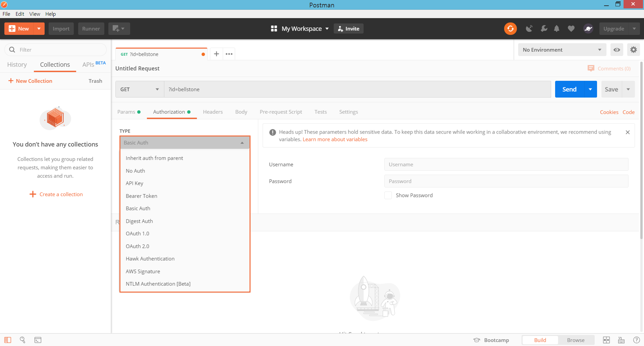This screenshot has height=346, width=644.
Task: Open the Runner
Action: click(x=91, y=29)
